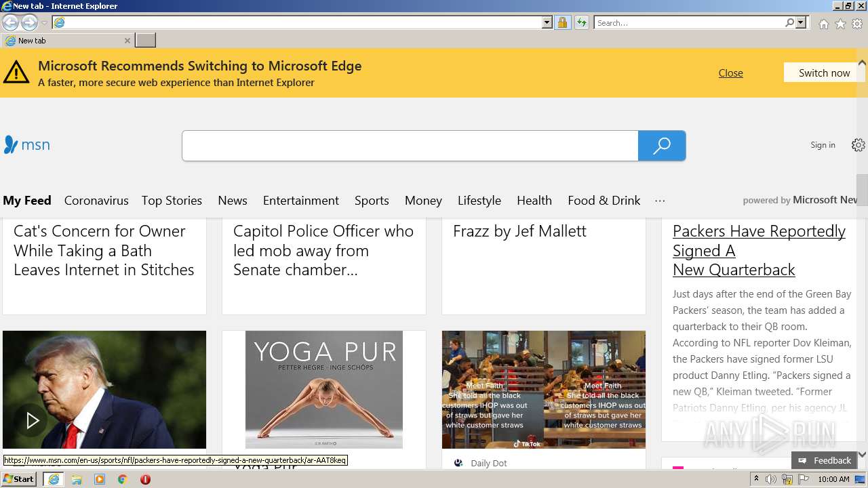Launch media player from taskbar

(100, 479)
